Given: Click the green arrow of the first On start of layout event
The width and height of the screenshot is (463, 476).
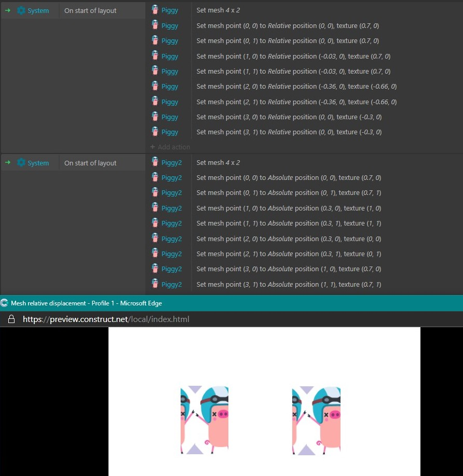Looking at the screenshot, I should tap(8, 10).
